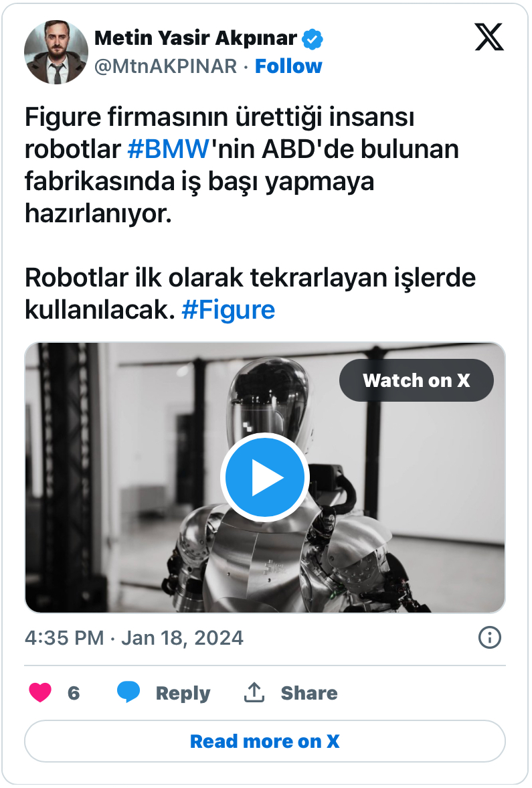Open Metin Yasir Akpınar's profile avatar
The height and width of the screenshot is (788, 532).
click(56, 52)
